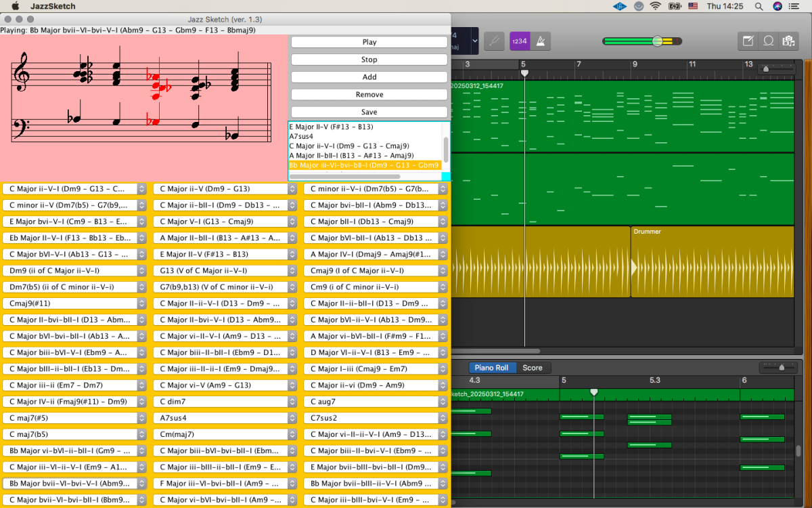Open the 'Cm(maj7)' chord dropdown

pos(225,434)
